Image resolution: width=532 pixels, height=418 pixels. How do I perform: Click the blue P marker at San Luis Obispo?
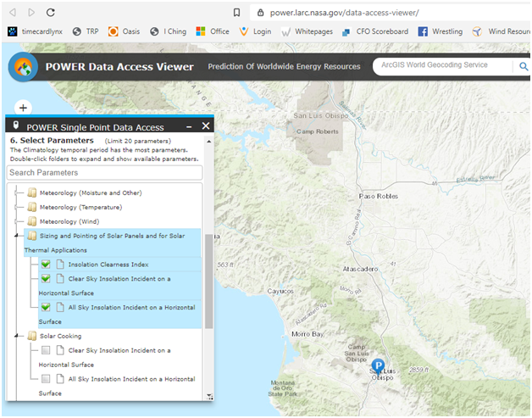[378, 366]
